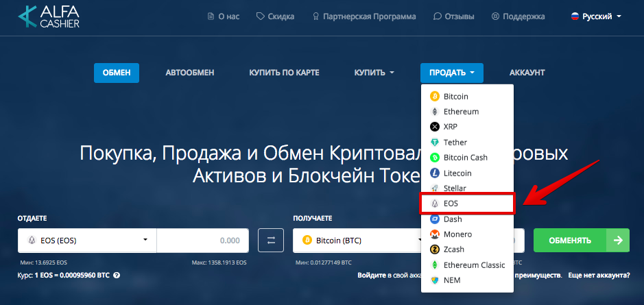
Task: Go to the Отзывы page
Action: [x=454, y=17]
